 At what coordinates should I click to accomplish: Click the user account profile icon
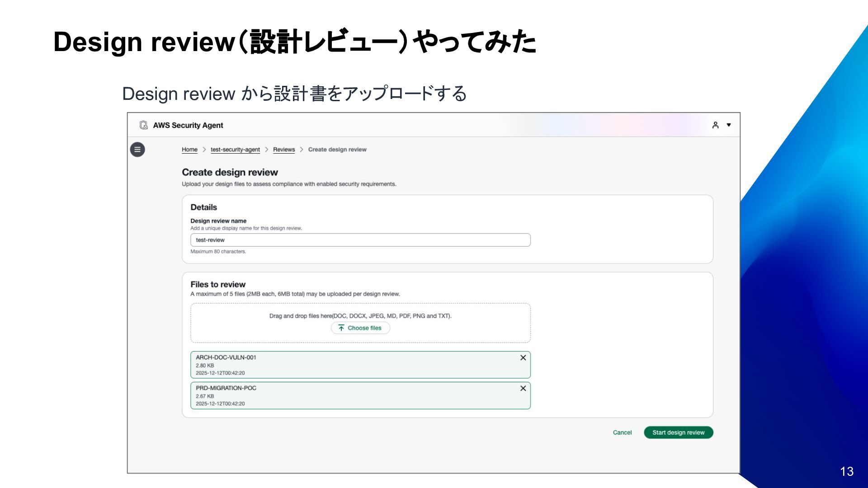[x=715, y=125]
